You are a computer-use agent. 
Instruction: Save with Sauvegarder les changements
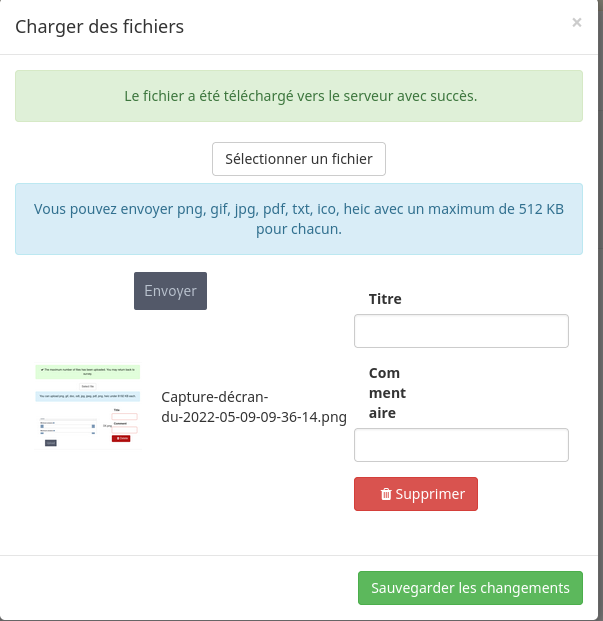point(470,588)
